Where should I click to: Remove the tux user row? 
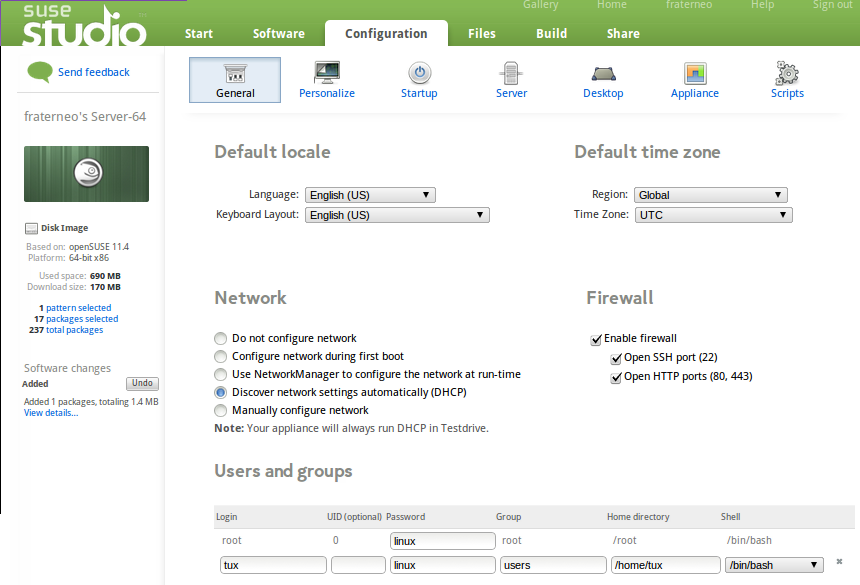[x=839, y=561]
